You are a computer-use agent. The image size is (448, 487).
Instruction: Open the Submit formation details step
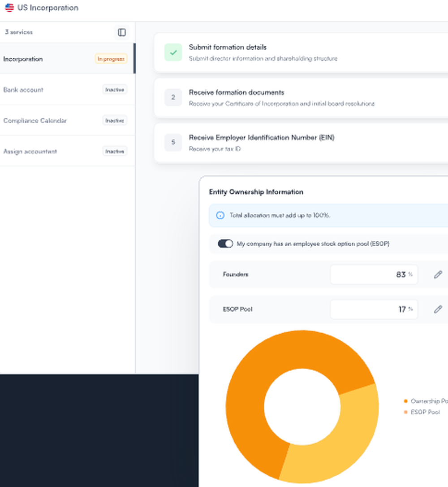[301, 52]
